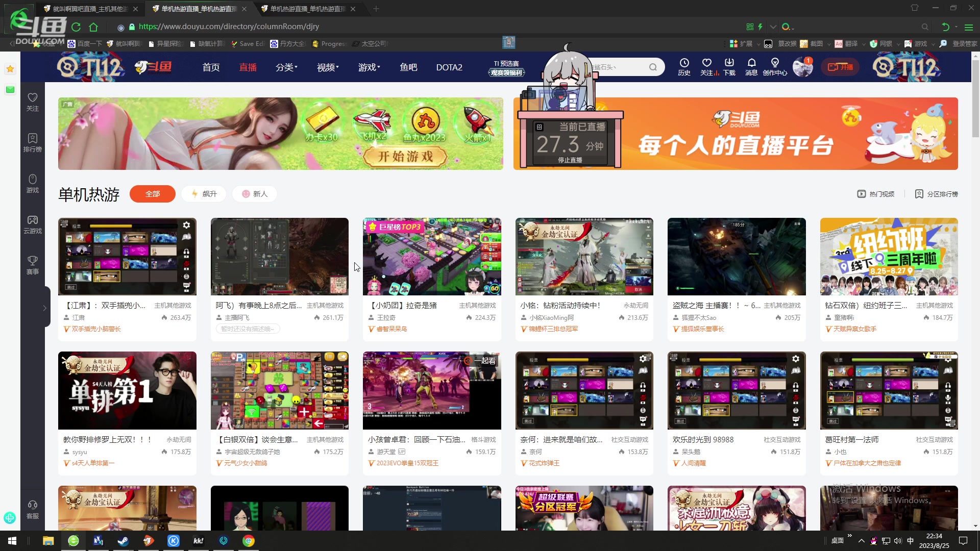Click 开始游戏 on the ad banner
This screenshot has height=551, width=980.
point(405,157)
